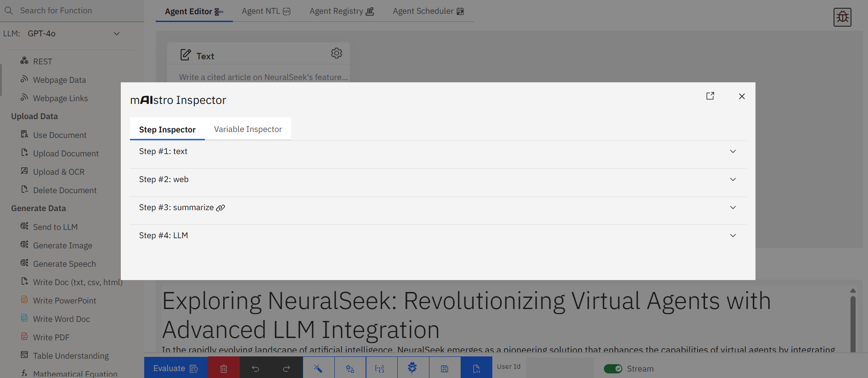The width and height of the screenshot is (868, 378).
Task: Click the Text node edit icon
Action: pos(185,55)
